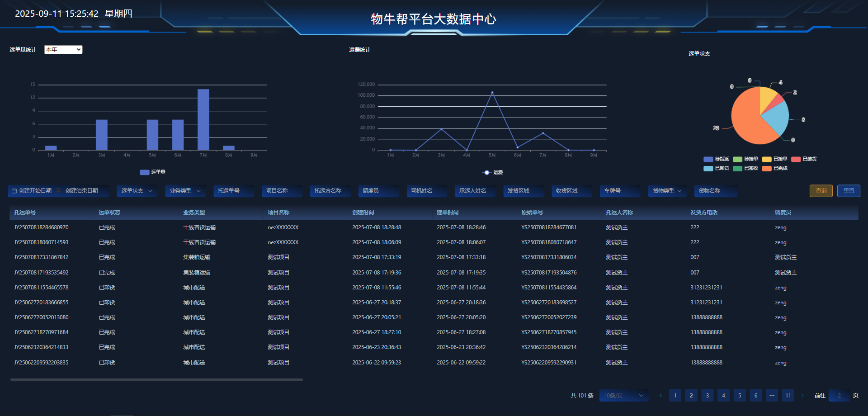The image size is (868, 416).
Task: Toggle the 运单量 legend marker under bar chart
Action: (x=145, y=172)
